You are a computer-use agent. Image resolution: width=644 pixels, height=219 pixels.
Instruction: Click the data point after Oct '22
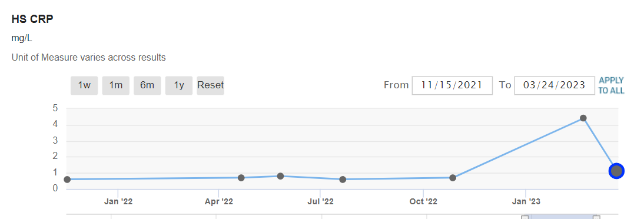coord(453,178)
